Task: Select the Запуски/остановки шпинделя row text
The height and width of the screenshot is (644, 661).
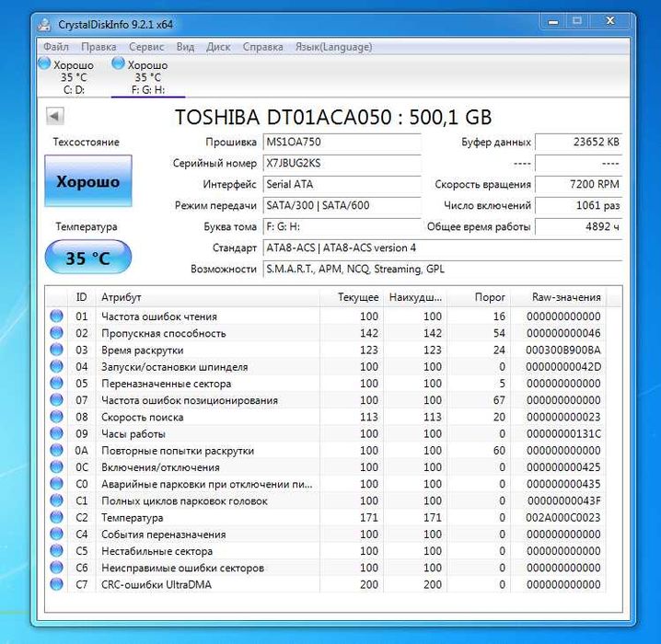Action: [x=175, y=367]
